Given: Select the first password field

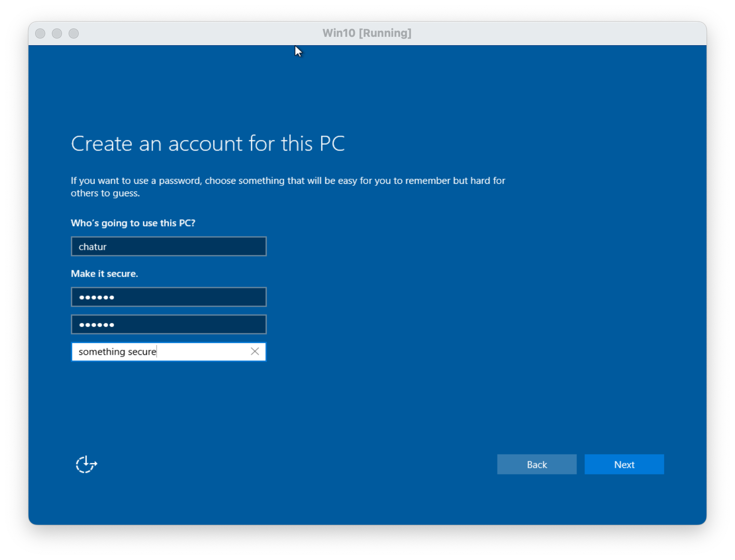Looking at the screenshot, I should [168, 297].
